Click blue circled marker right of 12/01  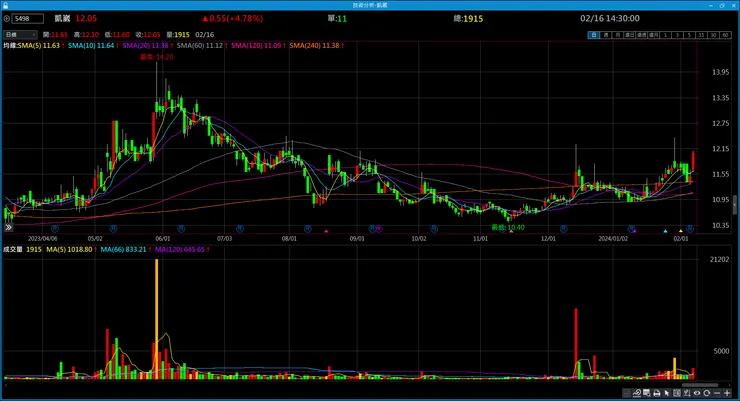coord(563,228)
